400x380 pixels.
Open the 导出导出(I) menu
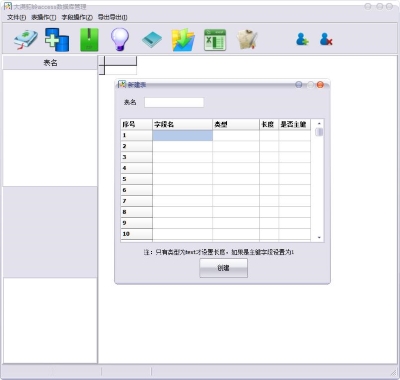point(112,17)
